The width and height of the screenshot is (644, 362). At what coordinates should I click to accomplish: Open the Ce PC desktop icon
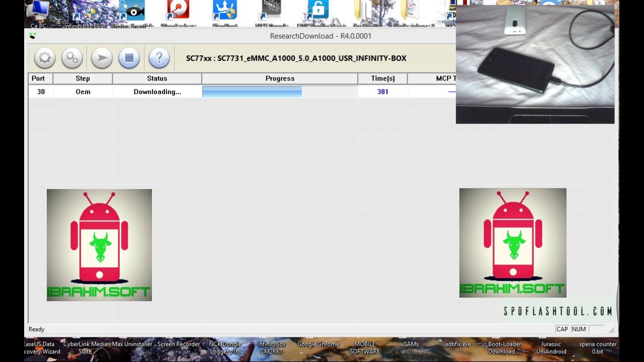point(38,14)
